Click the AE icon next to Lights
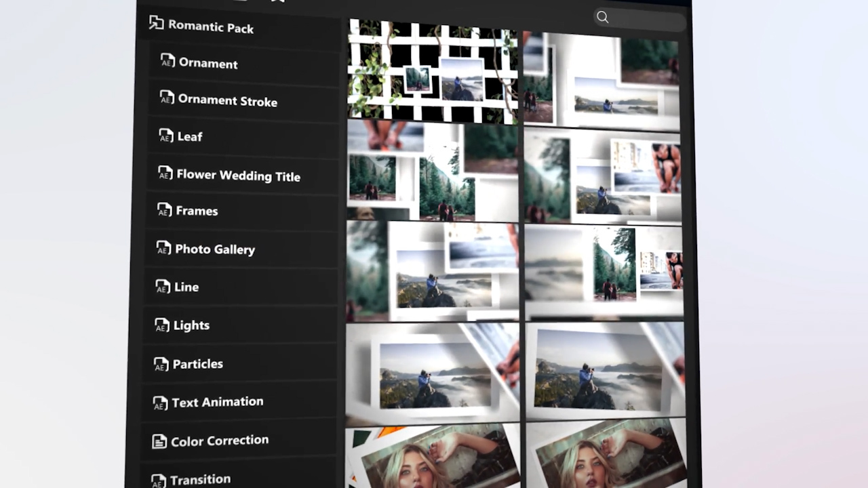This screenshot has height=488, width=868. point(162,325)
